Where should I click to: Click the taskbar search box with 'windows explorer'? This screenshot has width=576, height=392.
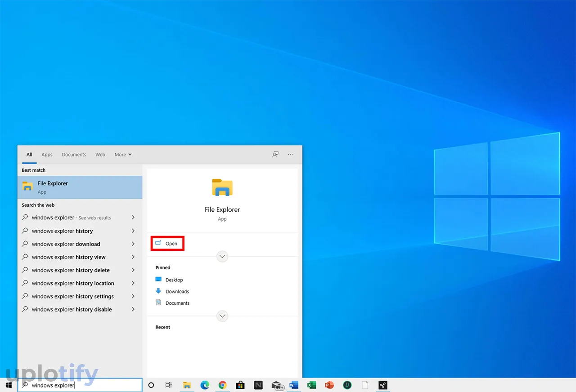coord(80,385)
